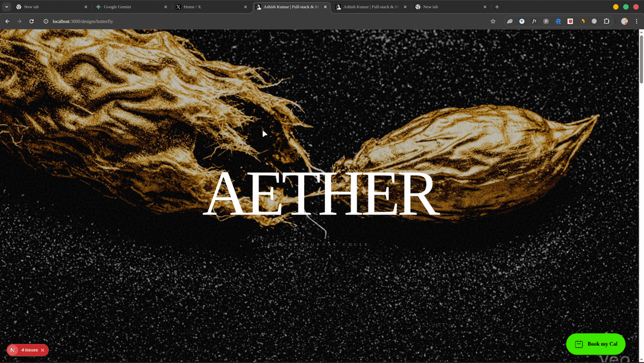Open the Chrome three-dot menu
Viewport: 644px width, 363px height.
click(x=636, y=21)
